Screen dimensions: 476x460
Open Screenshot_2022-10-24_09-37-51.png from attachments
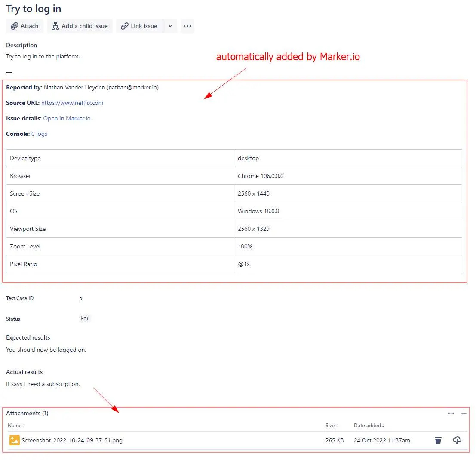tap(71, 440)
